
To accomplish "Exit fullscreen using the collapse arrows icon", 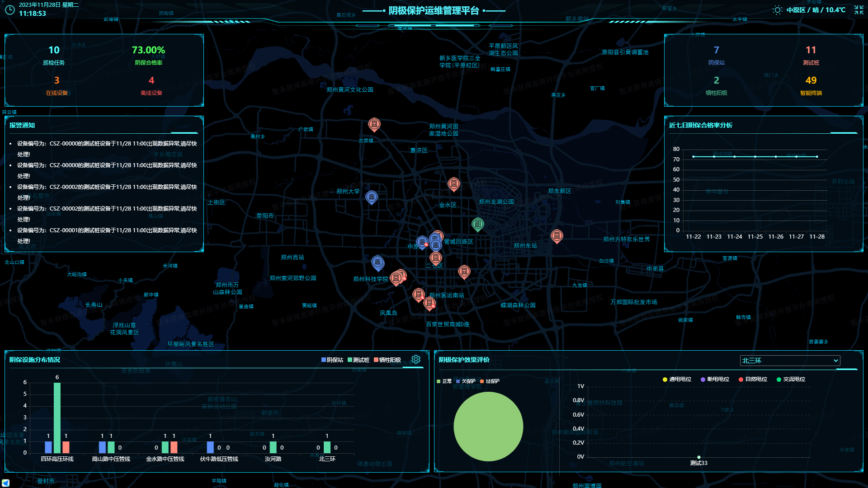I will tap(859, 10).
